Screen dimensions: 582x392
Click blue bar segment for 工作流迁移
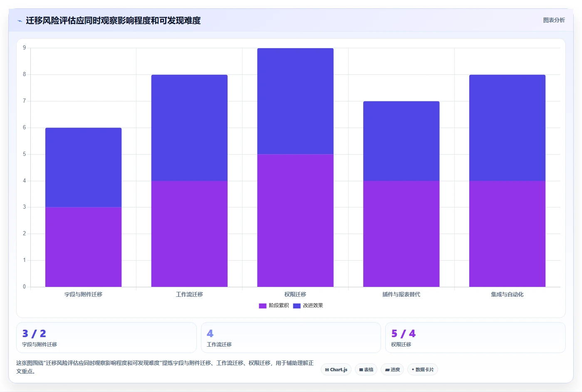click(189, 128)
